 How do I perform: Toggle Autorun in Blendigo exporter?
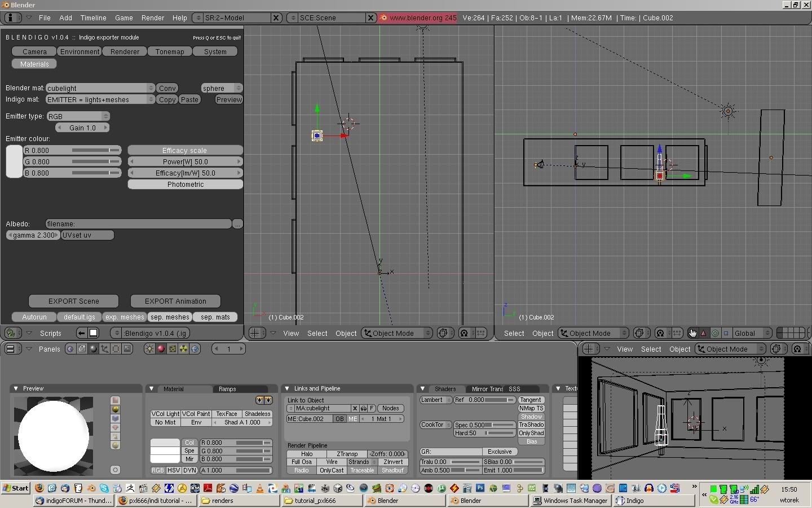click(34, 317)
